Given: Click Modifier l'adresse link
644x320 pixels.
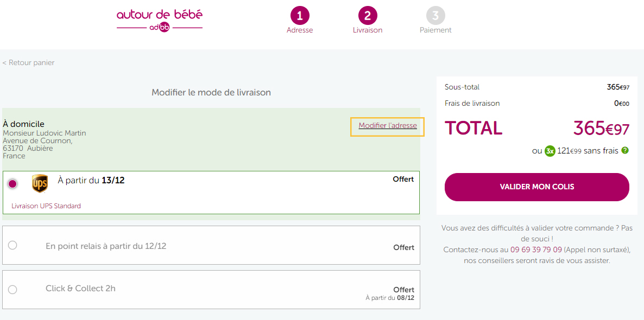Looking at the screenshot, I should [388, 125].
